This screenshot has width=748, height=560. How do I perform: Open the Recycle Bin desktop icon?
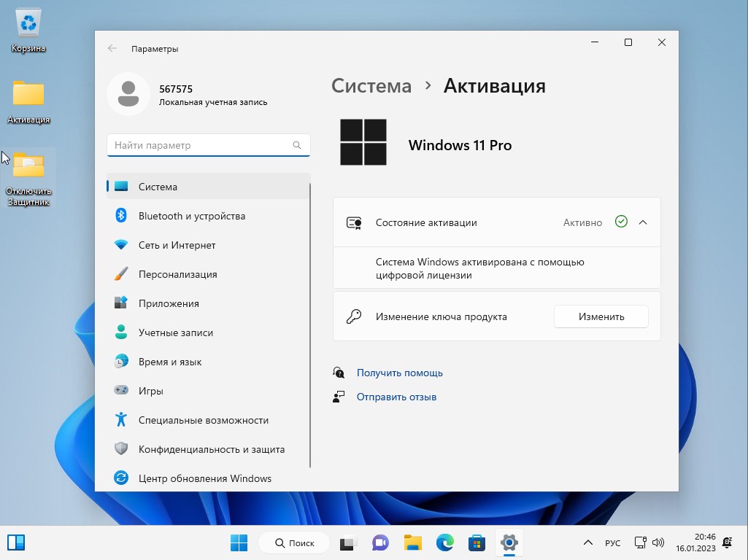pos(28,31)
